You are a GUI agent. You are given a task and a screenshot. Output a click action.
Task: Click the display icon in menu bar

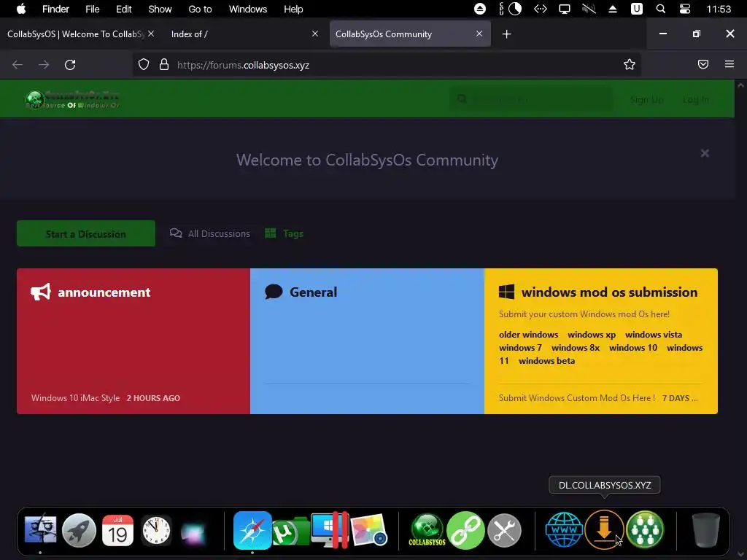(x=565, y=9)
